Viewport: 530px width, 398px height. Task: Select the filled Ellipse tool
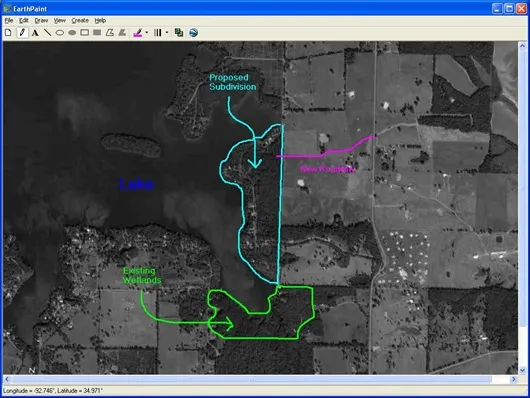point(72,33)
